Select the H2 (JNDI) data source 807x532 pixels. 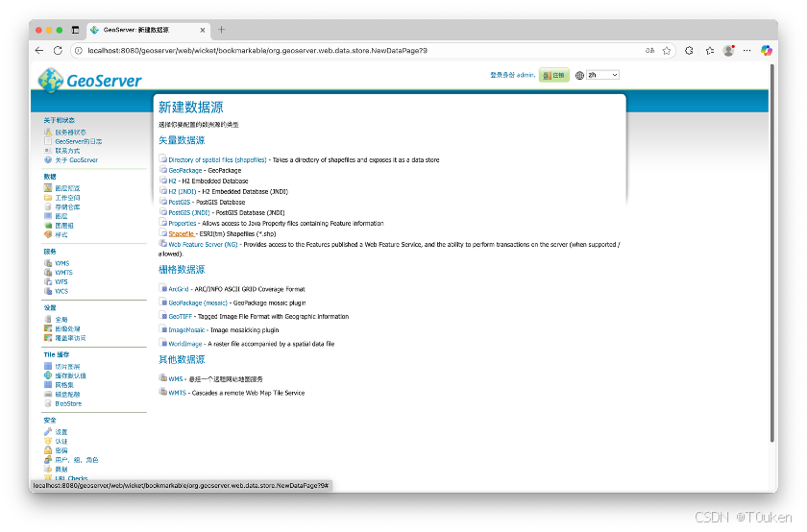pos(183,191)
